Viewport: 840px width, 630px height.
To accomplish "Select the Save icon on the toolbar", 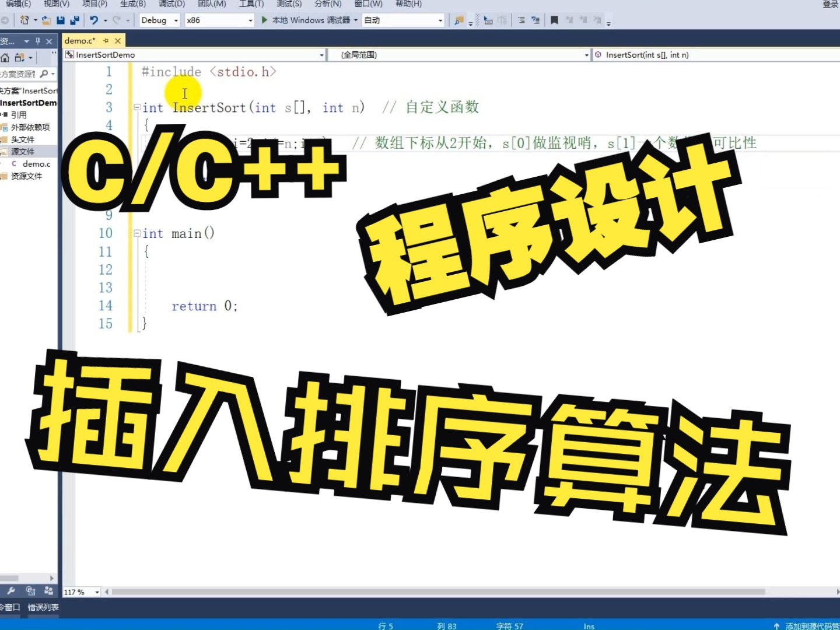I will [x=60, y=20].
